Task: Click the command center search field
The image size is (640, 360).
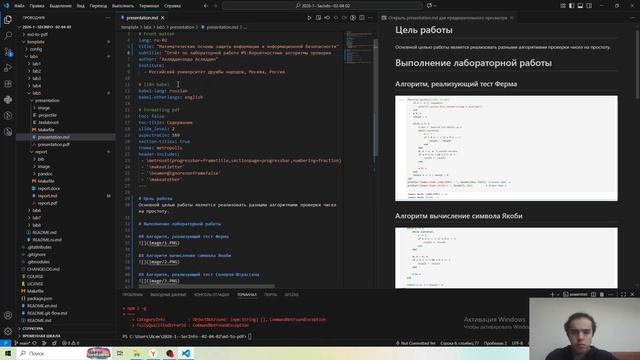Action: point(322,6)
